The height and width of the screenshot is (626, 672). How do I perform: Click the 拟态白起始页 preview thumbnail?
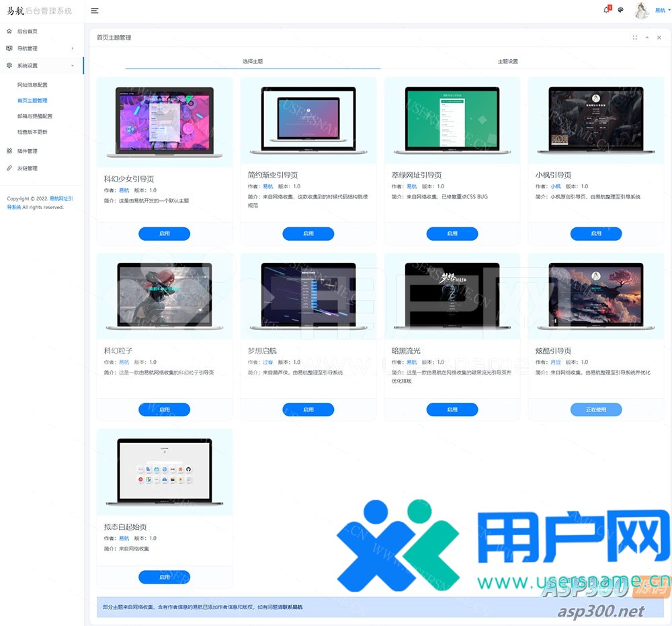165,471
